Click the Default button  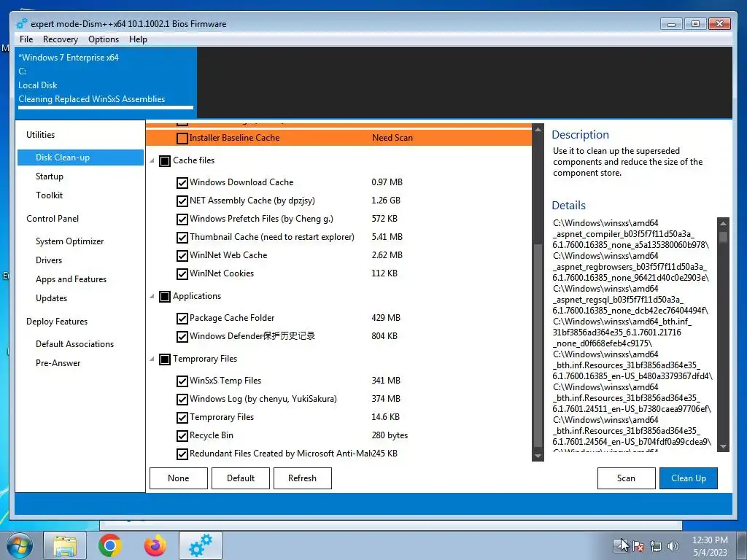241,478
